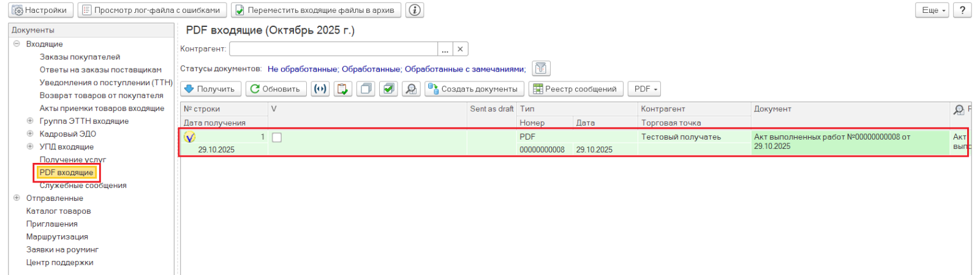
Task: Click the clipboard with green checkmark icon
Action: (343, 89)
